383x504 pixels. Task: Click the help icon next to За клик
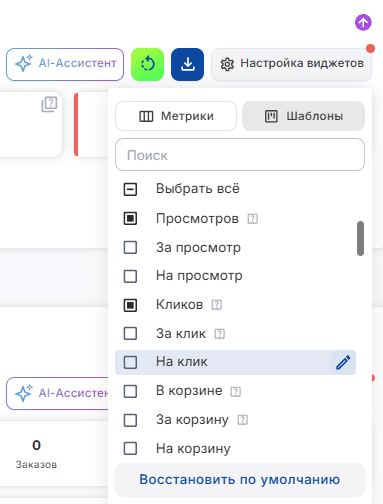coord(220,334)
